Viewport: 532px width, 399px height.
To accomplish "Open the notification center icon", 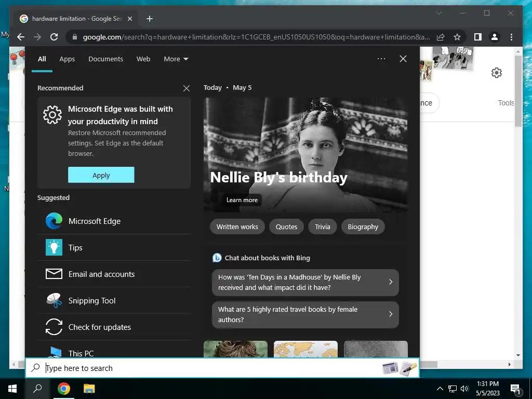I will coord(515,389).
